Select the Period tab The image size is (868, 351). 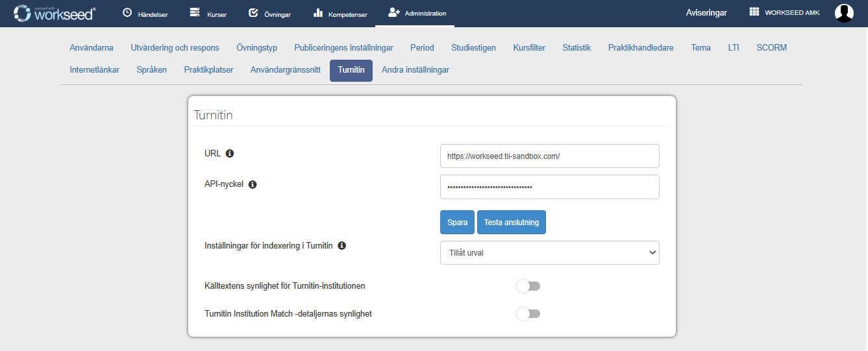tap(422, 47)
